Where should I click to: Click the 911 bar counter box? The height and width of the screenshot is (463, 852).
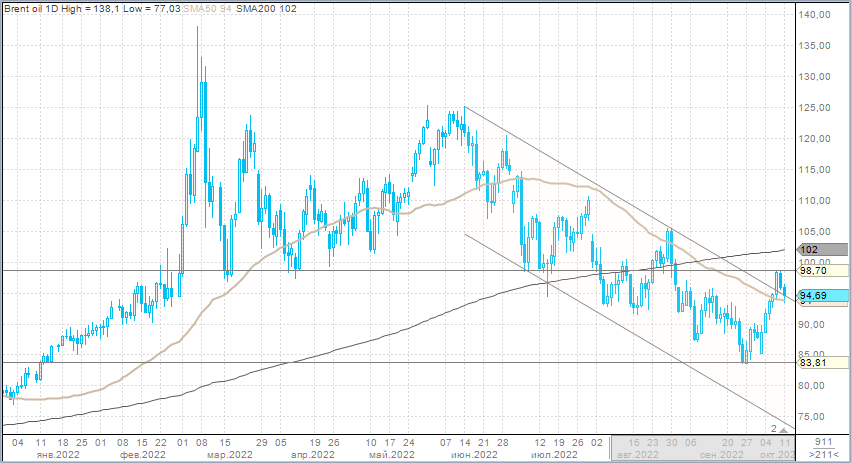(823, 441)
